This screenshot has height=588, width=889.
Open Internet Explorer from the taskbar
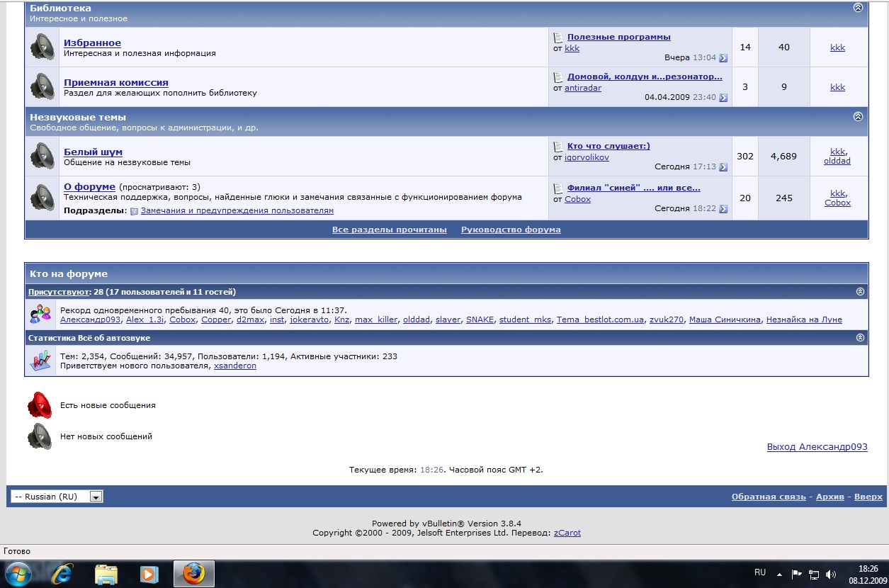pos(63,573)
